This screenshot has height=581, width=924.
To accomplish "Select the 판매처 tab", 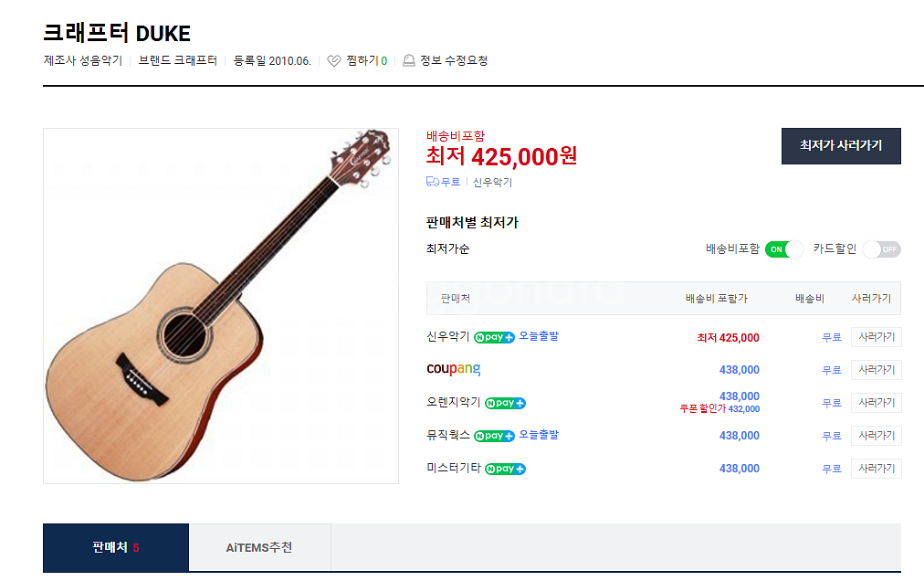I will 116,547.
